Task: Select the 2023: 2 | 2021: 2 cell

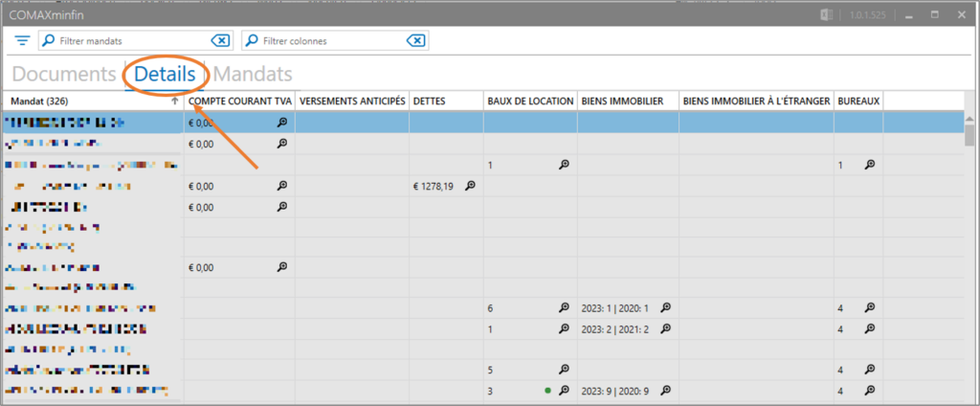Action: pyautogui.click(x=628, y=328)
